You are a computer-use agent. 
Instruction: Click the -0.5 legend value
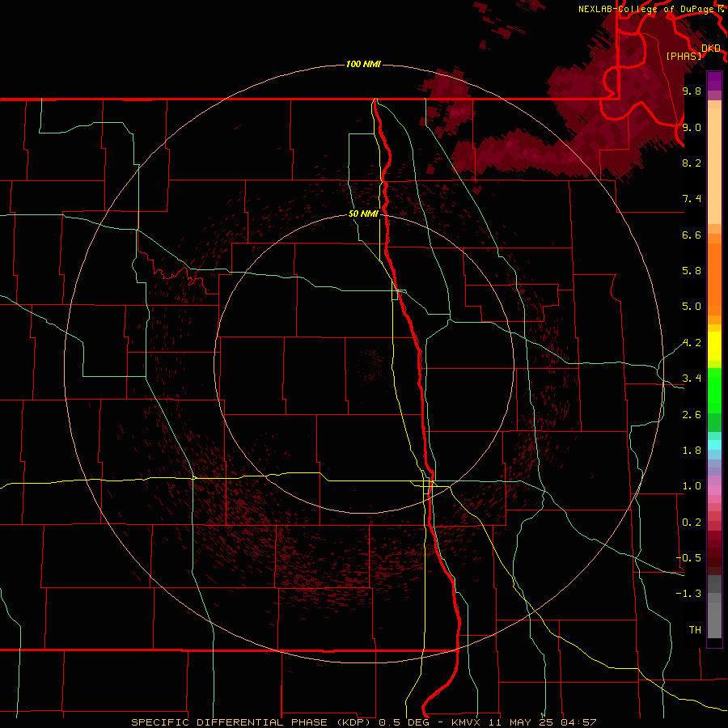tap(689, 558)
